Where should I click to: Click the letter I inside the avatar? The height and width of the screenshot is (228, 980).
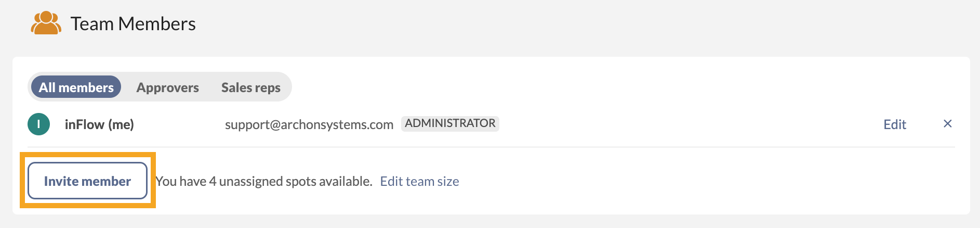pos(38,124)
